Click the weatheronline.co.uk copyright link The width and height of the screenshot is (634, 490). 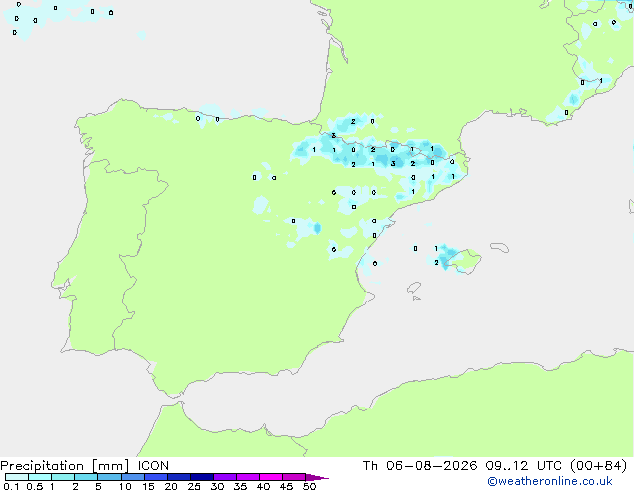click(550, 481)
